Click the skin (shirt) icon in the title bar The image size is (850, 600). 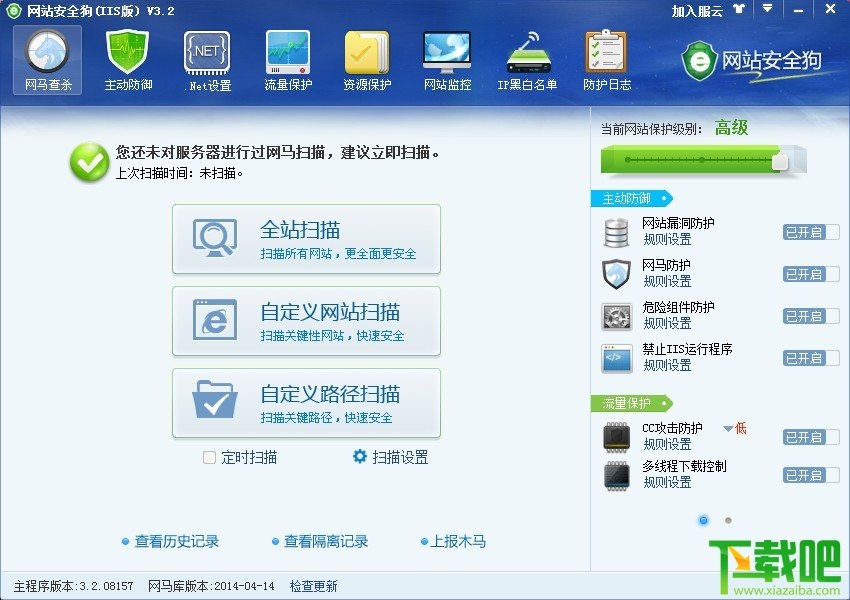coord(739,9)
